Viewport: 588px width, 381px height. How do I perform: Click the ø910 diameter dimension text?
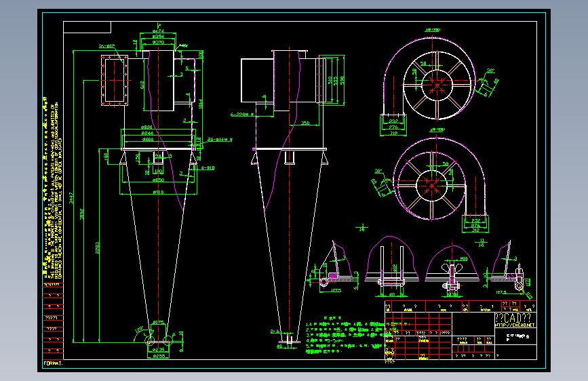(158, 193)
